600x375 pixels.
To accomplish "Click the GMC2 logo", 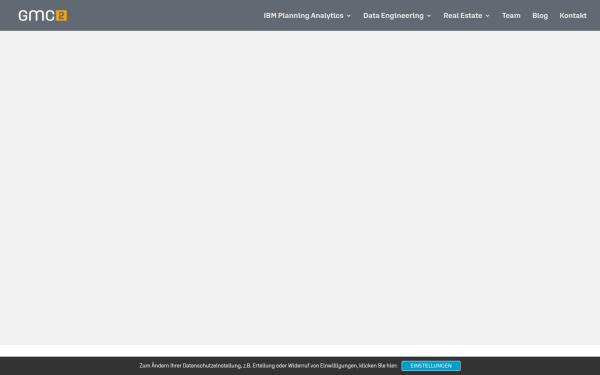I will (42, 16).
